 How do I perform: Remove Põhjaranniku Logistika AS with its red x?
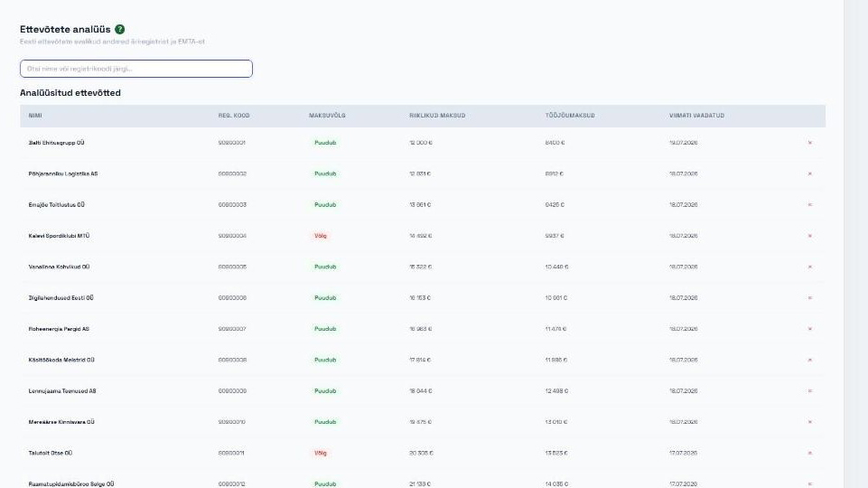[810, 174]
